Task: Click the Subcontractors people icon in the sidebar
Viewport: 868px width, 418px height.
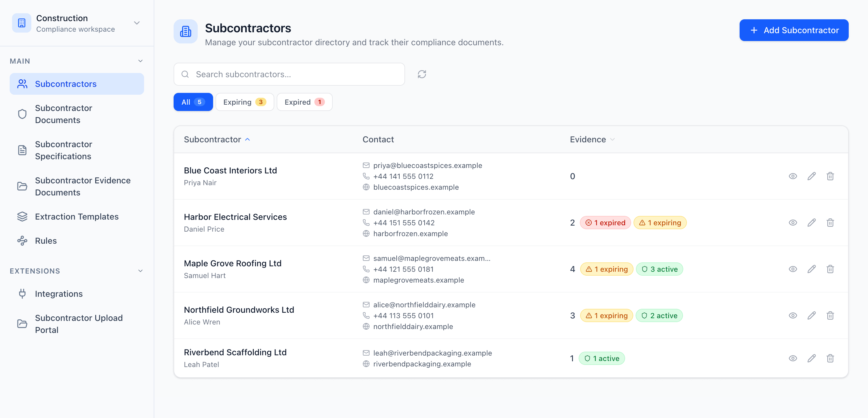Action: pyautogui.click(x=22, y=84)
